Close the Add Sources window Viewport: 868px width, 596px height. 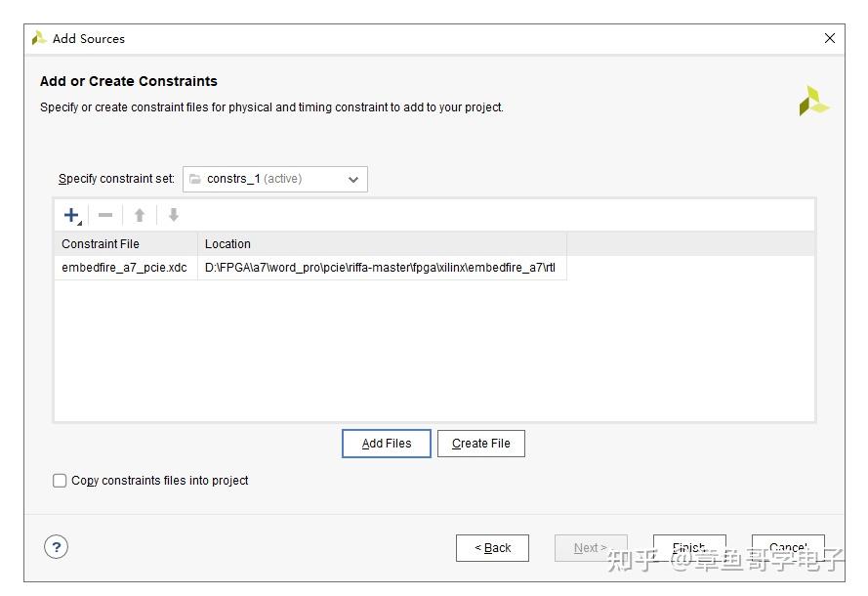[830, 38]
